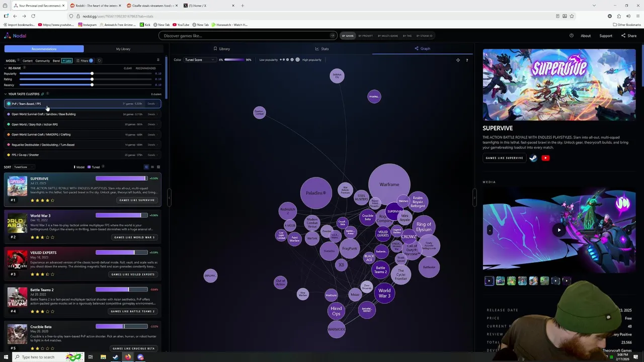Switch search mode to BY PROMPT
Screen dimensions: 644x362
(x=366, y=36)
